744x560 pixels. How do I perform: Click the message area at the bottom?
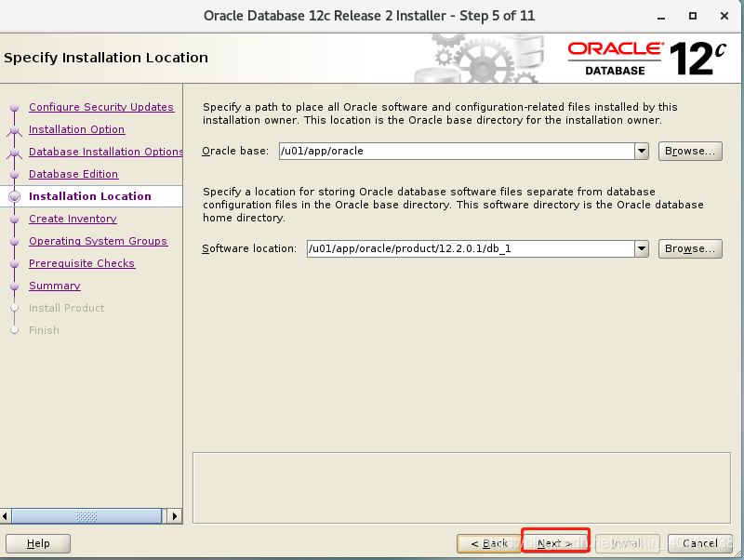(x=461, y=487)
